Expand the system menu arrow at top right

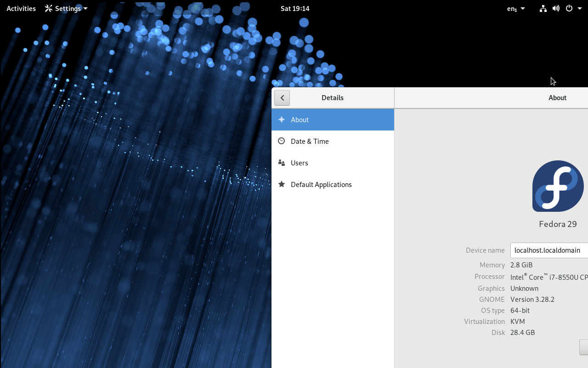(580, 8)
